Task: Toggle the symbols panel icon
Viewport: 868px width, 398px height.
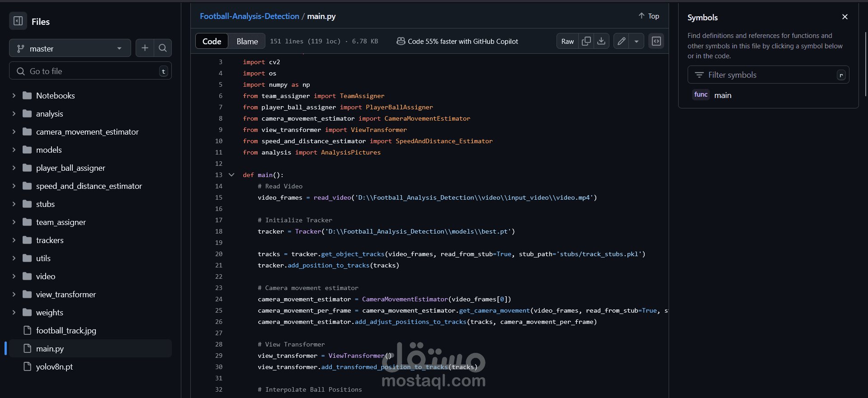Action: (x=656, y=41)
